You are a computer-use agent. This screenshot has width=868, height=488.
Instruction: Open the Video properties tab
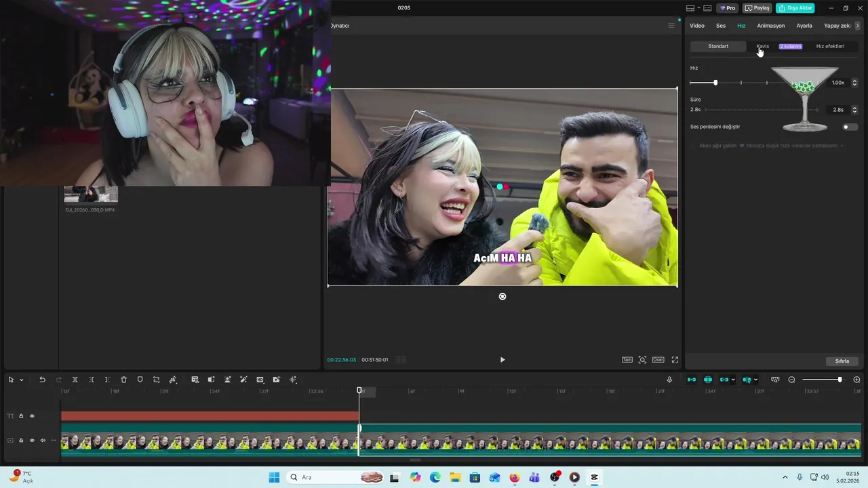coord(697,26)
